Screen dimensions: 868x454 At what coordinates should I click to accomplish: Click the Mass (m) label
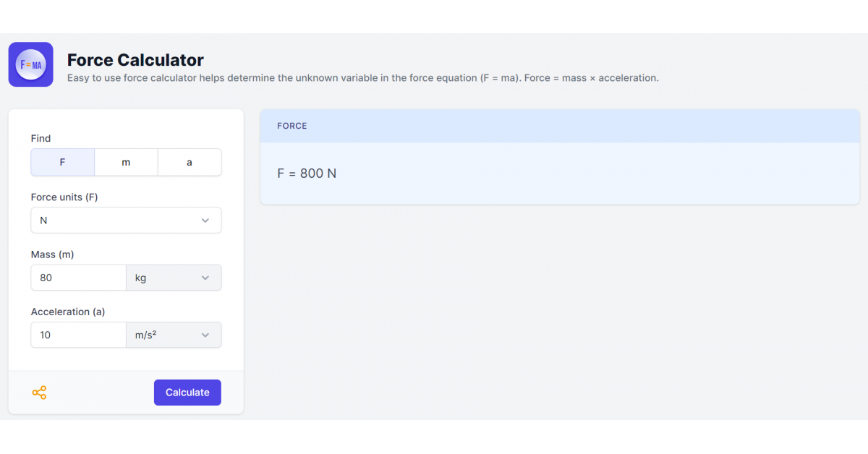[52, 254]
